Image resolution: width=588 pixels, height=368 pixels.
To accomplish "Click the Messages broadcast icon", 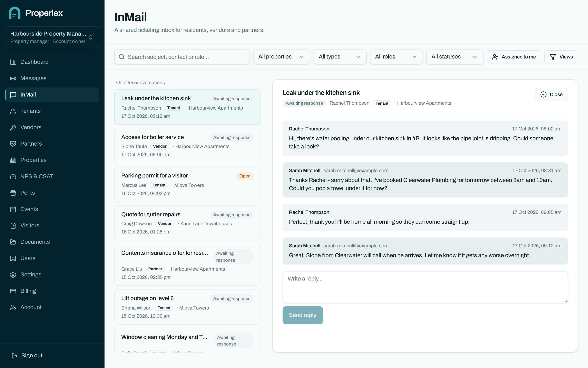I will coord(13,78).
